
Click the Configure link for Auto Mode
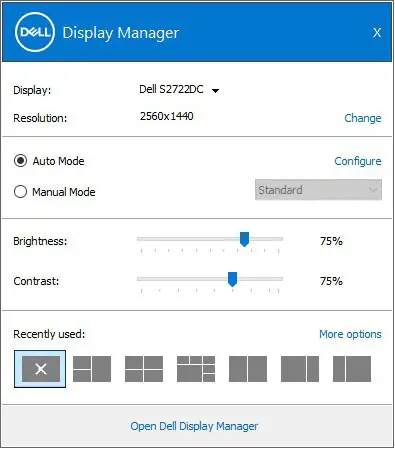[x=358, y=161]
